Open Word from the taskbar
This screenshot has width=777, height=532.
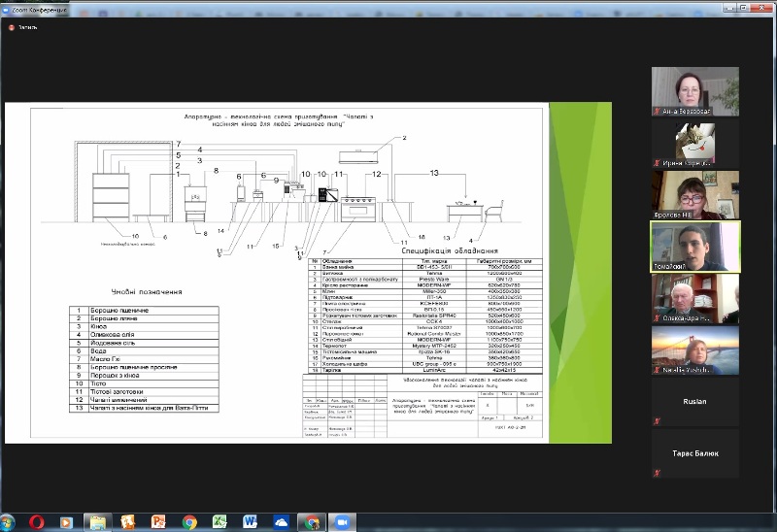(250, 521)
